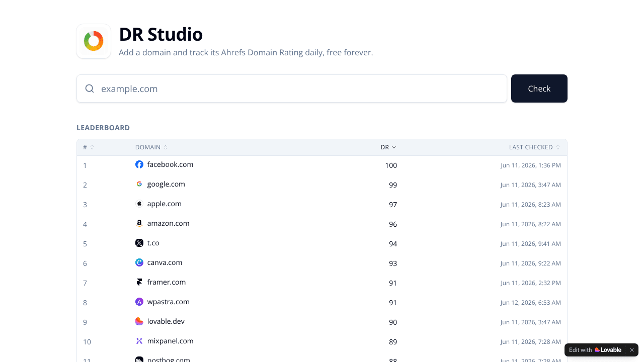Screen dimensions: 644x362
Task: Click the lovable.dev heart favicon
Action: coord(139,321)
